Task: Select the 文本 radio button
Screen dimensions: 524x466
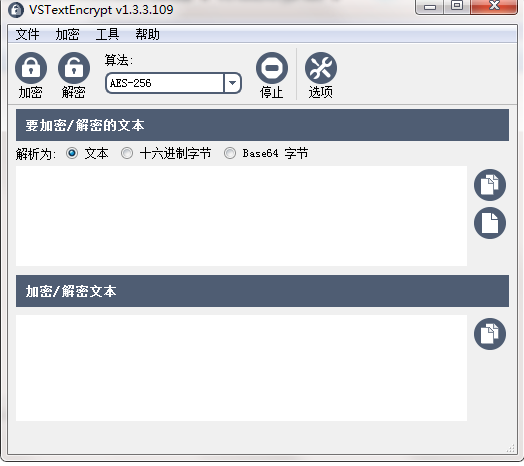Action: pyautogui.click(x=72, y=153)
